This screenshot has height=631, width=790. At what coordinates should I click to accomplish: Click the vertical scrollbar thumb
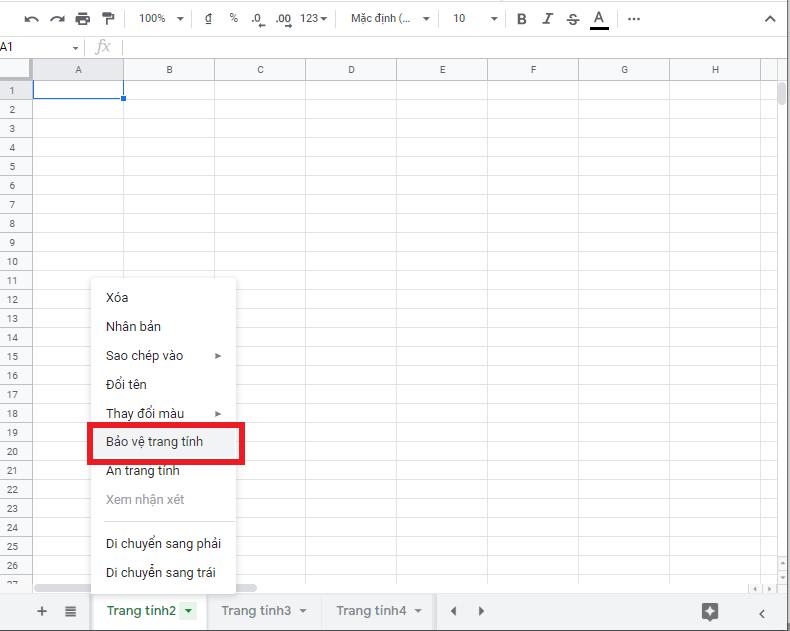coord(781,93)
